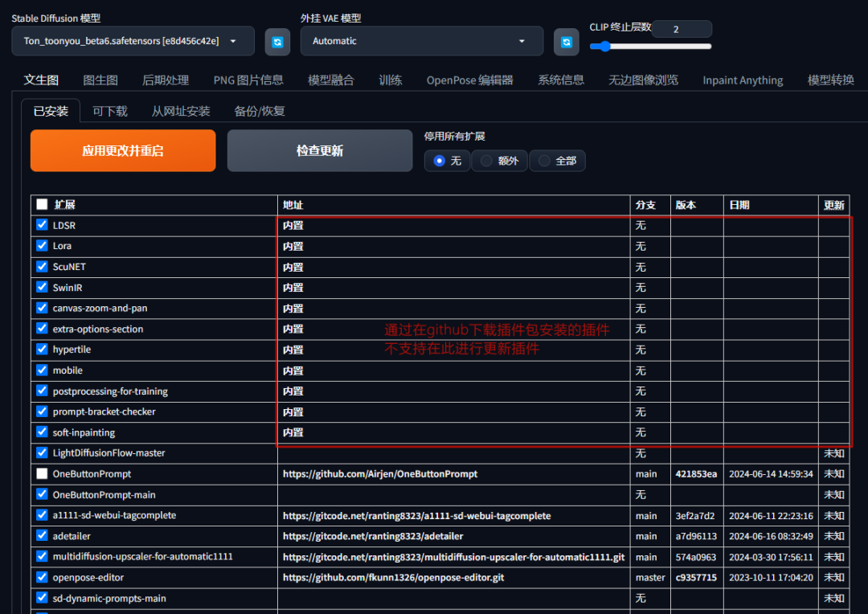
Task: Disable the adetailer extension checkbox
Action: click(42, 535)
